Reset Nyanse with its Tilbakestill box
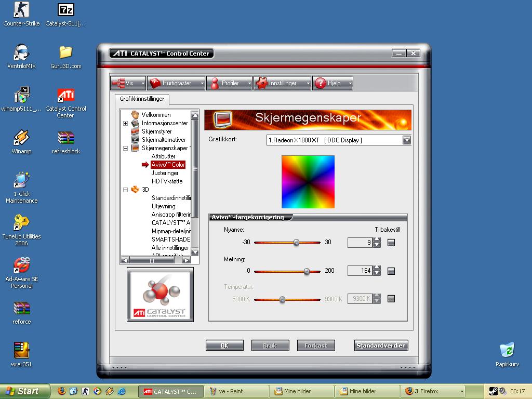The height and width of the screenshot is (399, 532). 391,242
